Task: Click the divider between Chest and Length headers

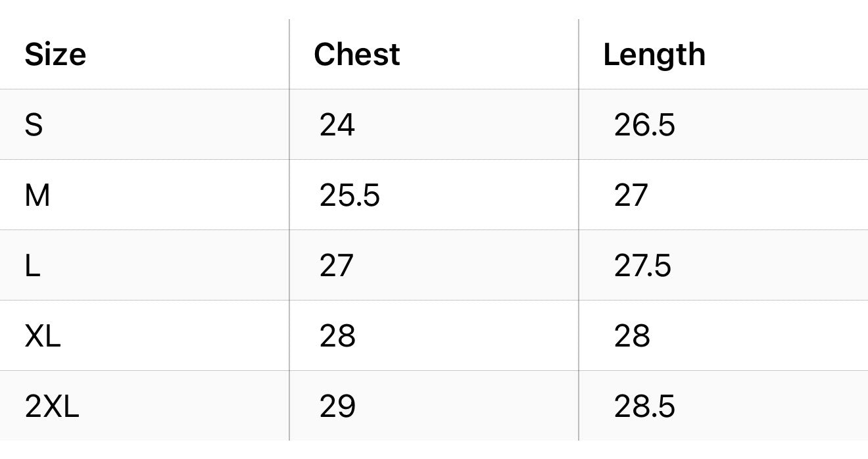Action: 579,55
